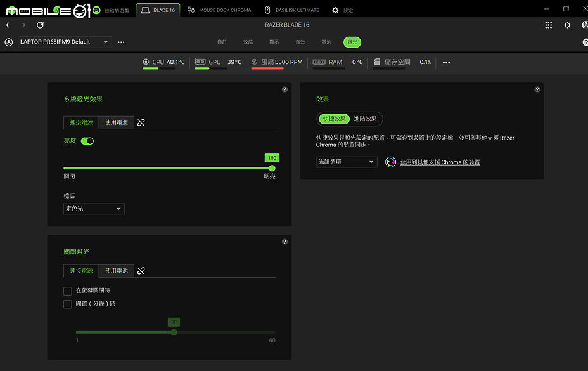Click the Chroma rainbow circle icon
This screenshot has width=588, height=371.
tap(390, 162)
